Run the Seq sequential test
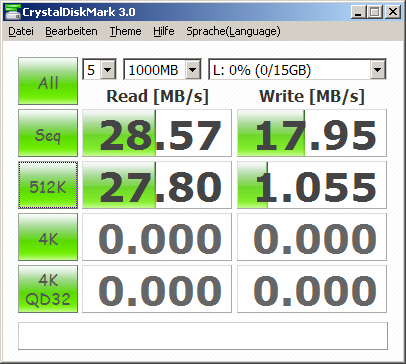The width and height of the screenshot is (406, 364). [48, 133]
